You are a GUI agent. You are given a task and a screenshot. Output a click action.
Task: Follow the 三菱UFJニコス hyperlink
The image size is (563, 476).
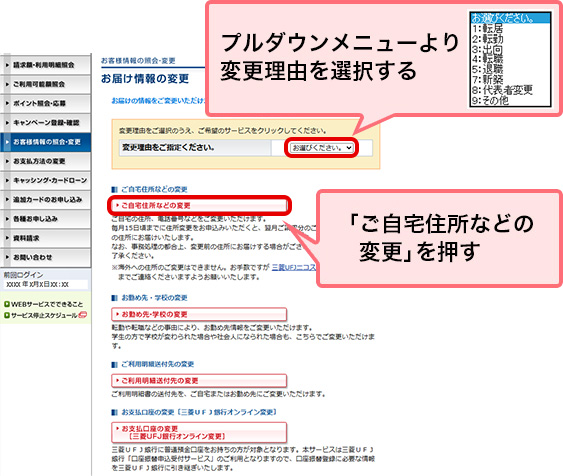294,267
